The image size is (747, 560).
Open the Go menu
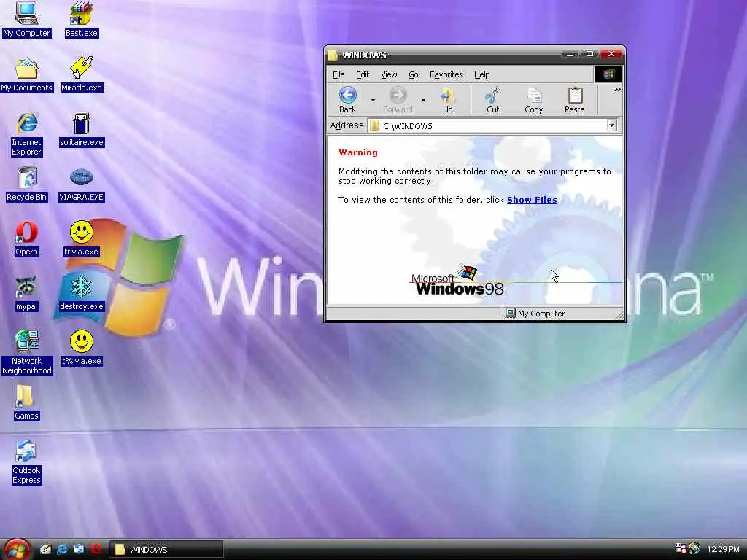[x=414, y=74]
